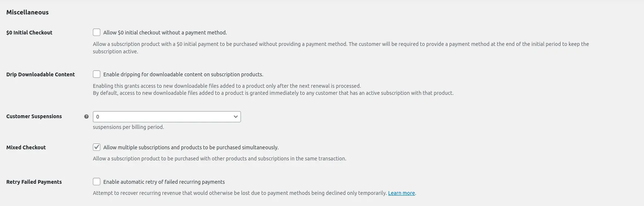Enable the $0 initial checkout checkbox
This screenshot has height=206, width=644.
[97, 32]
